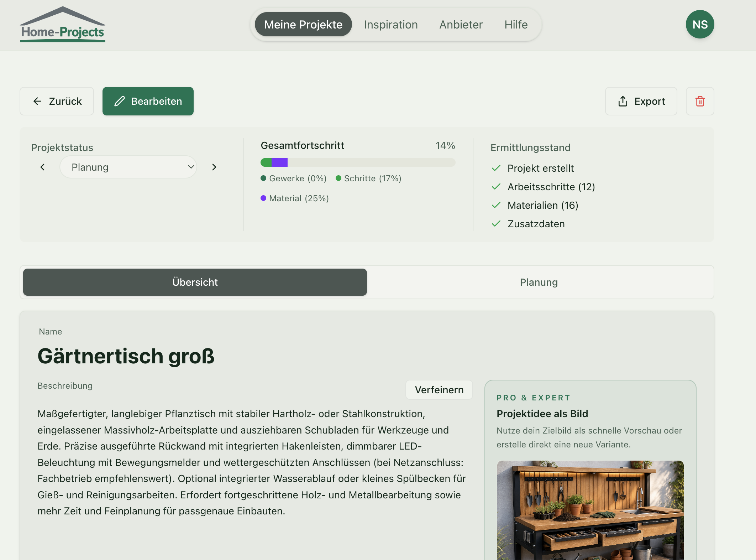Click the checkmark beside Arbeitsschritte (12)

496,187
